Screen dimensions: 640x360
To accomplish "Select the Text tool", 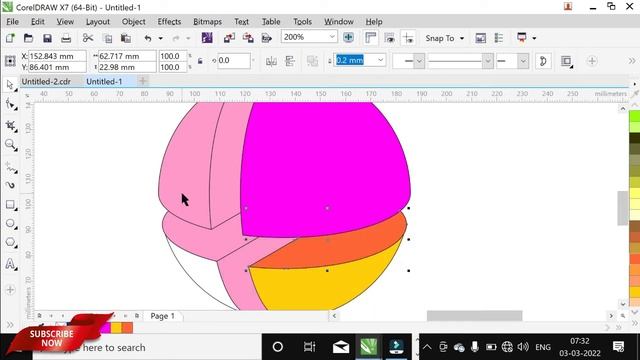I will 10,264.
